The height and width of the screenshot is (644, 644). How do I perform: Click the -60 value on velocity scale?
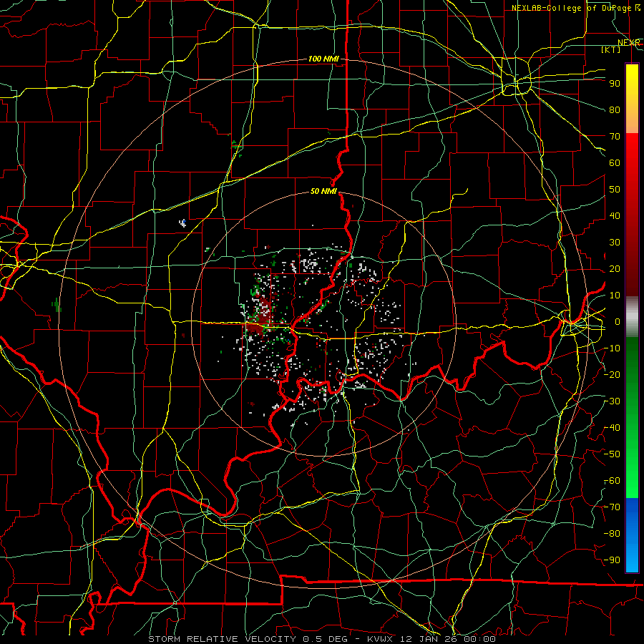[x=612, y=481]
